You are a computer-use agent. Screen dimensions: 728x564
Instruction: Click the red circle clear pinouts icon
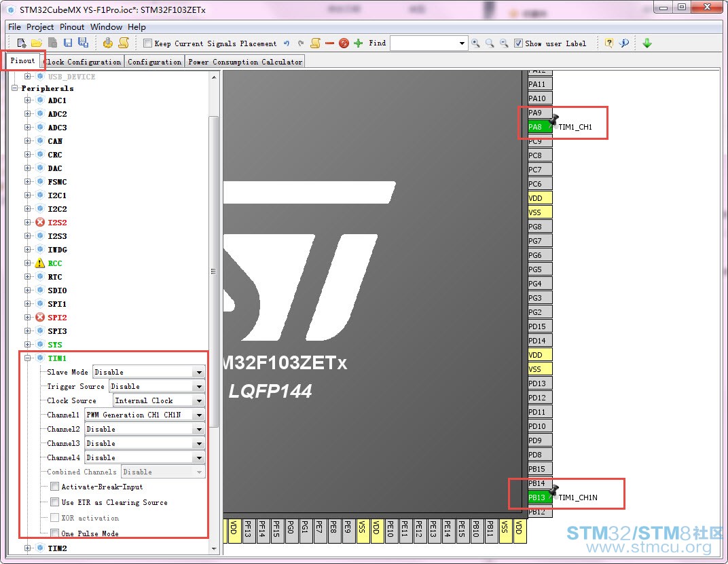(344, 43)
